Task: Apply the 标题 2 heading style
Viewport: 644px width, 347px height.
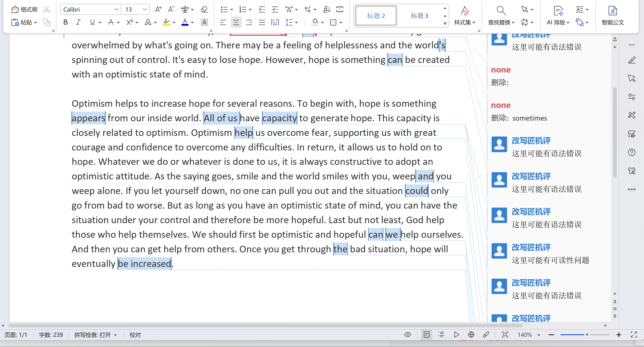Action: coord(376,16)
